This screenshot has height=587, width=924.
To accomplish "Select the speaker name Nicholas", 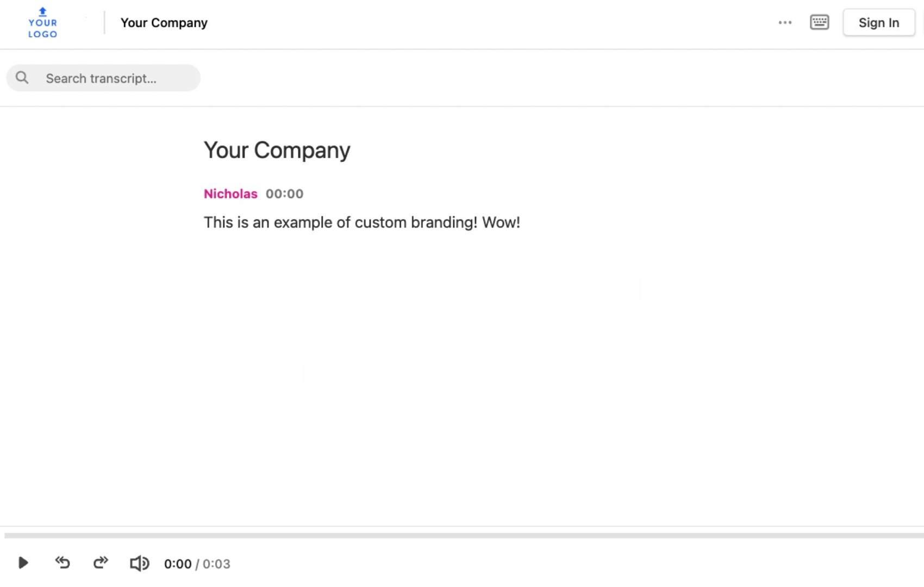I will tap(230, 194).
